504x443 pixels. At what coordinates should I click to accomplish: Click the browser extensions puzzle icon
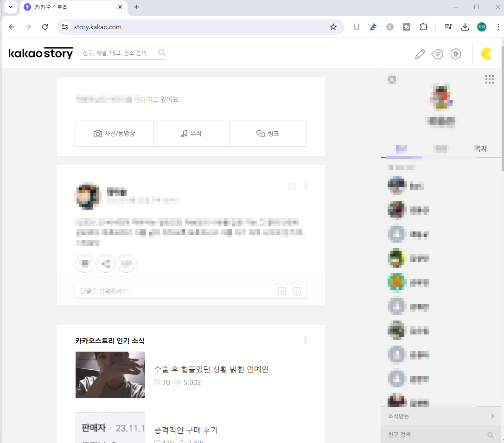coord(423,27)
